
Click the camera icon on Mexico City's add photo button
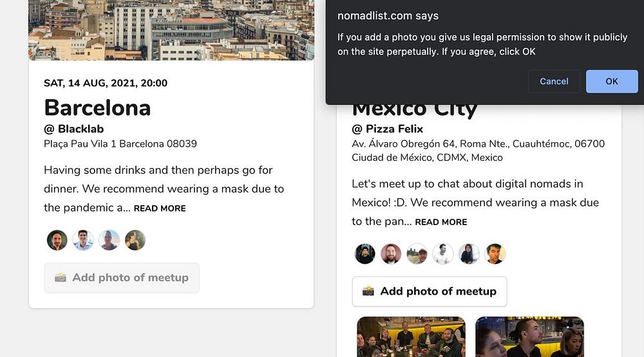coord(368,291)
